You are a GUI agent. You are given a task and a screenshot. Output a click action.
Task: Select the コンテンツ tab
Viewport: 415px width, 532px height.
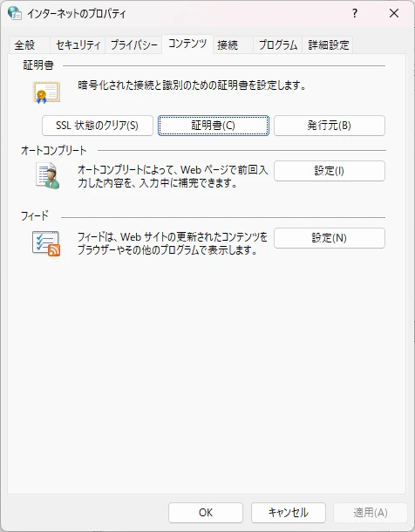(187, 44)
